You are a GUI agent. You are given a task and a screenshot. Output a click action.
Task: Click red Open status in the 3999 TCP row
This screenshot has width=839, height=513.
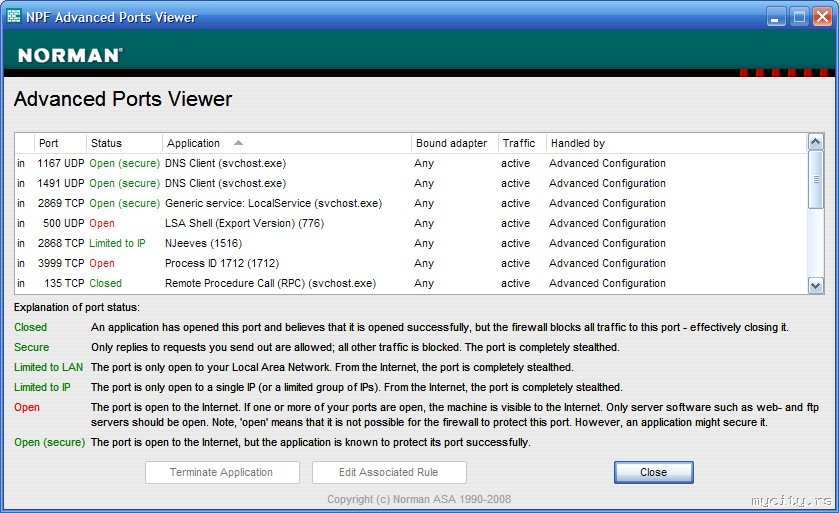point(102,263)
